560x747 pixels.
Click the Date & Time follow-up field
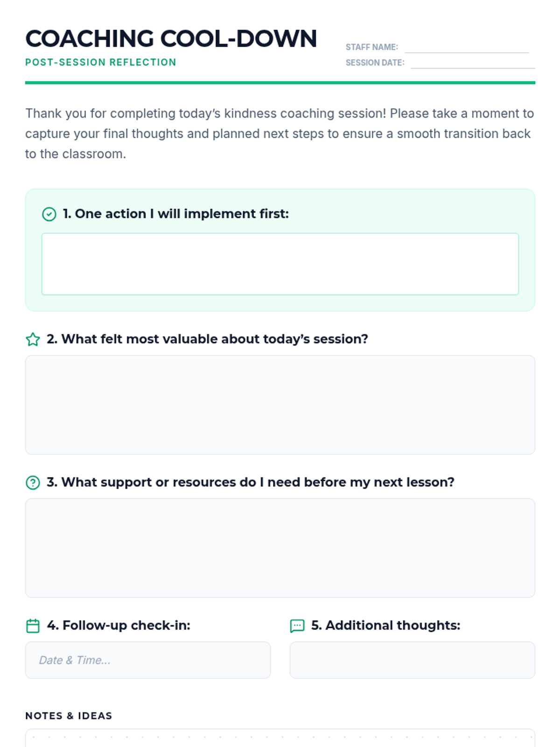coord(148,660)
